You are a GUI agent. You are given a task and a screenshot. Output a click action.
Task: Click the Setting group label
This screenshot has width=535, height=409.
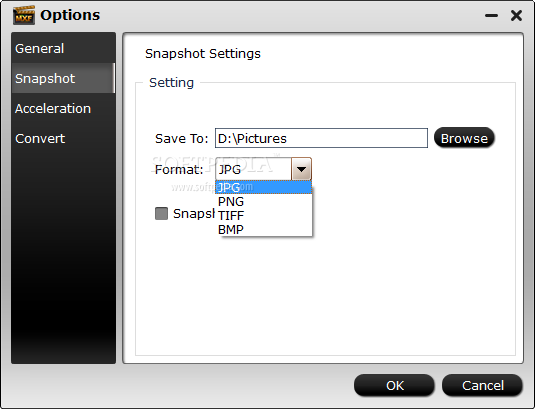pos(171,83)
